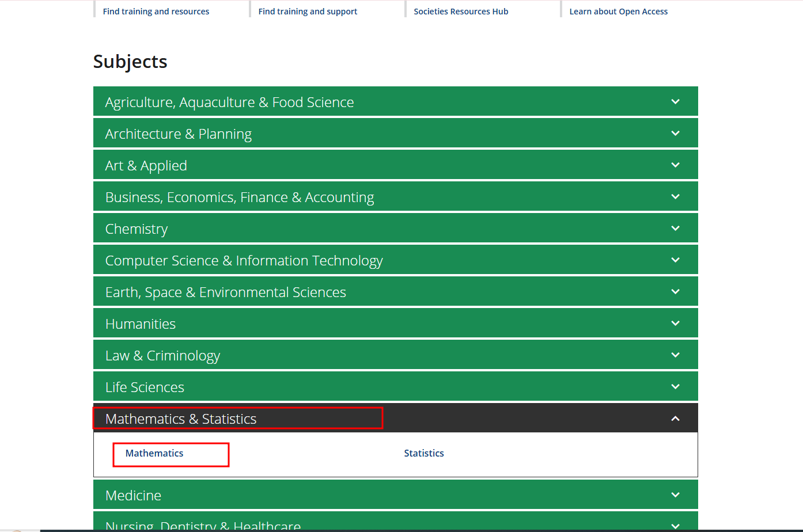Expand the Medicine subject section
This screenshot has width=803, height=532.
(x=133, y=495)
